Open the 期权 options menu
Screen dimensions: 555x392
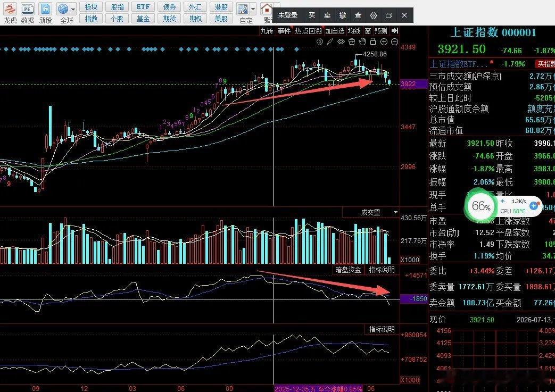coord(195,19)
